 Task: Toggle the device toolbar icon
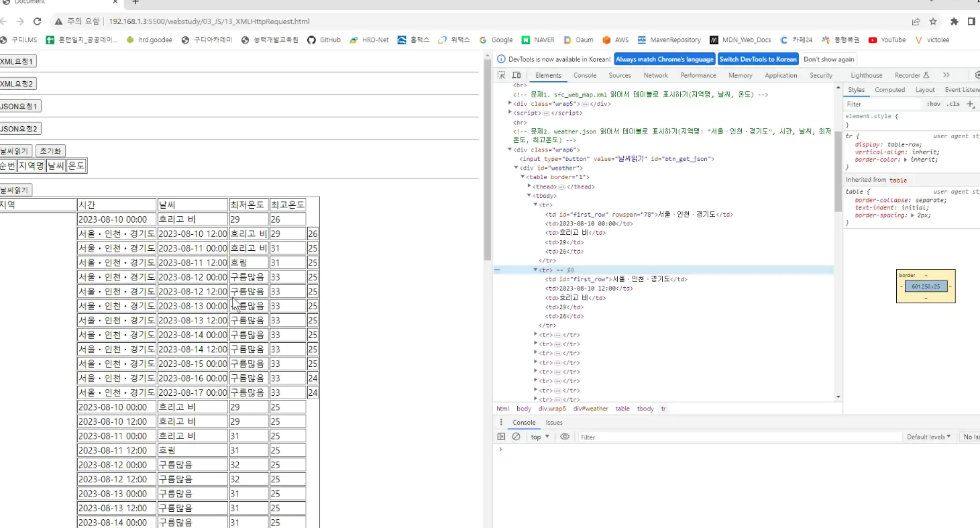click(x=516, y=75)
